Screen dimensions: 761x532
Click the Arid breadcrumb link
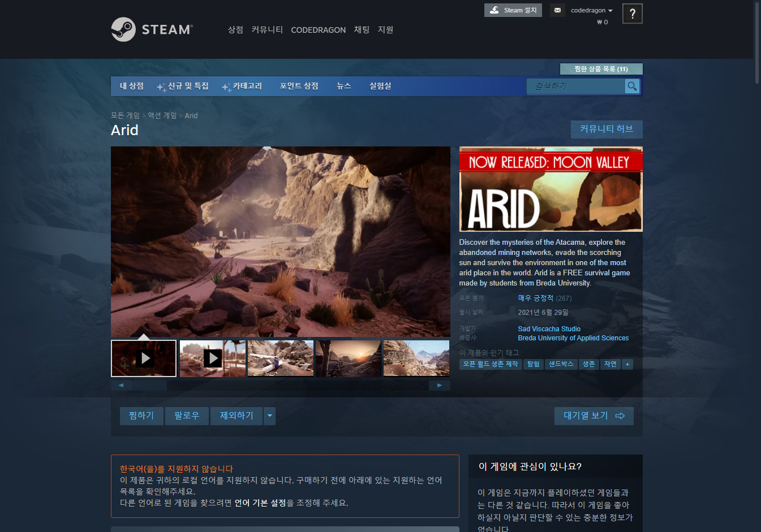pos(191,115)
